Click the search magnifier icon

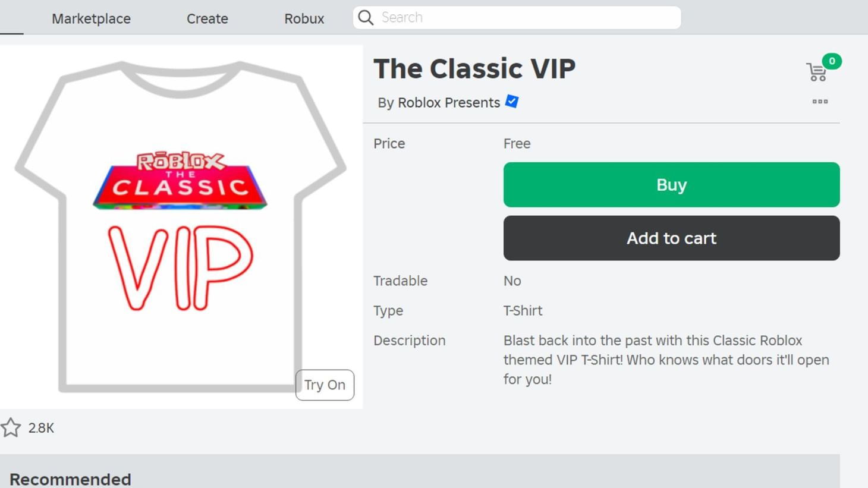point(366,17)
